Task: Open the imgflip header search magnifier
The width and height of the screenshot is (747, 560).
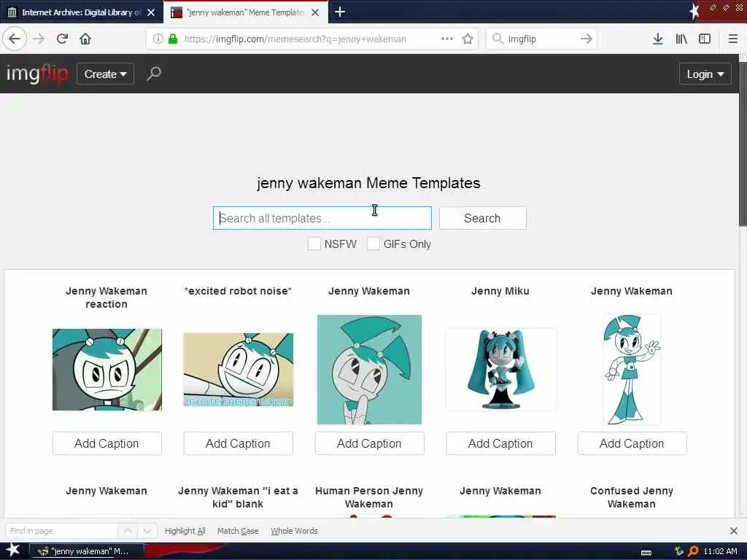Action: click(x=153, y=74)
